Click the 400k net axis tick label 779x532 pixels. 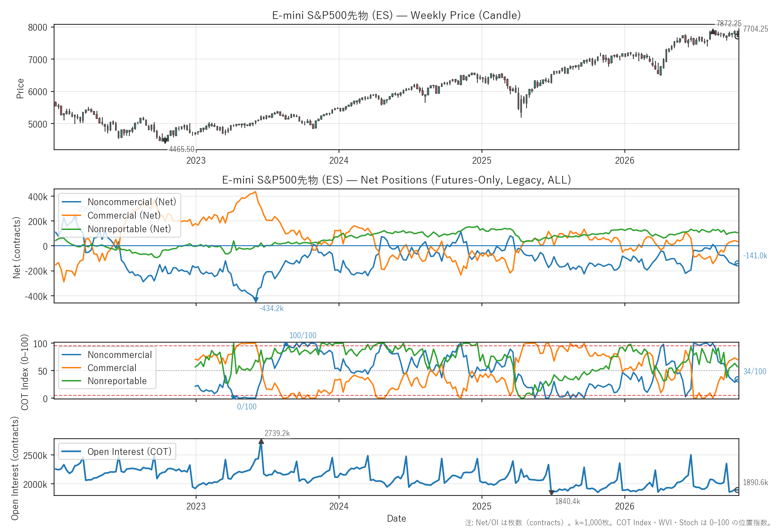(37, 197)
